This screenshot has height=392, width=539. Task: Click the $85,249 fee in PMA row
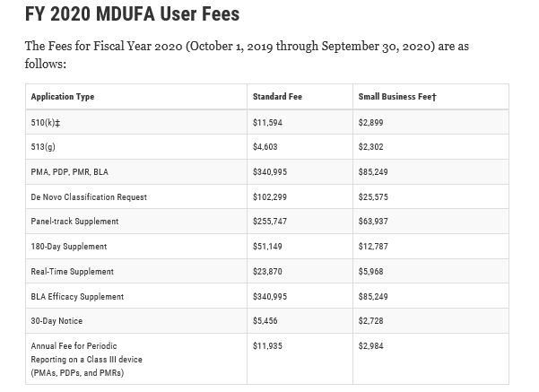point(373,172)
